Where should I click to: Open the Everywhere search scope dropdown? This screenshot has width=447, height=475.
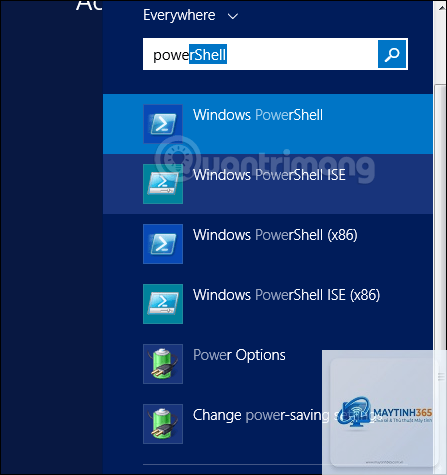click(191, 15)
